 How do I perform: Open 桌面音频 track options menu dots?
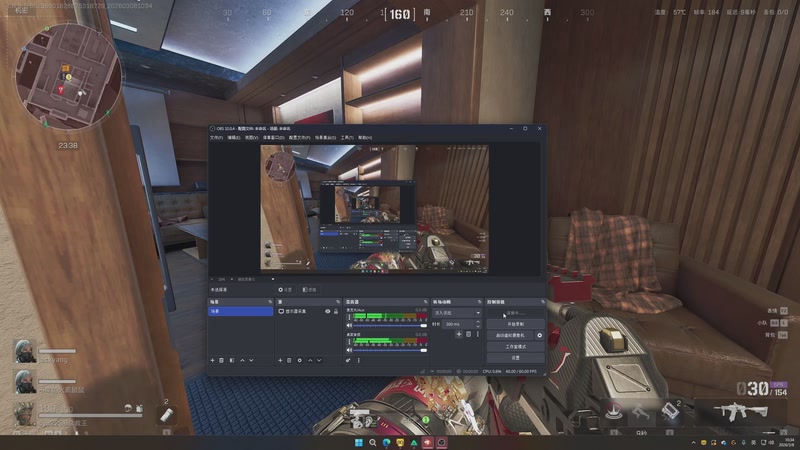[349, 342]
